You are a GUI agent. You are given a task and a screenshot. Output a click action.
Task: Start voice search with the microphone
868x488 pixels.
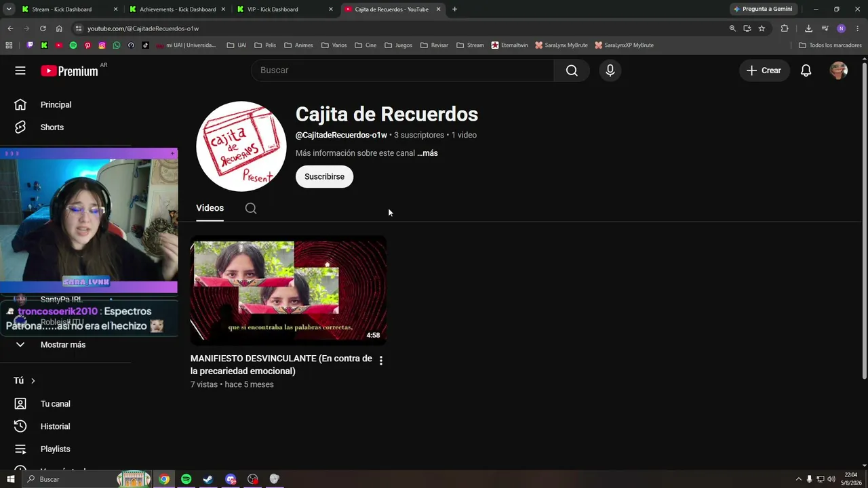click(610, 70)
